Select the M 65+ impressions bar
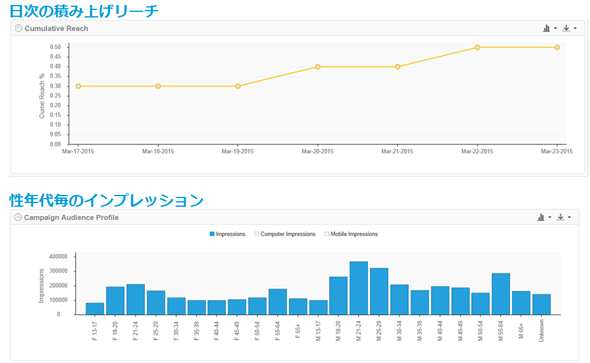590x363 pixels. click(521, 303)
